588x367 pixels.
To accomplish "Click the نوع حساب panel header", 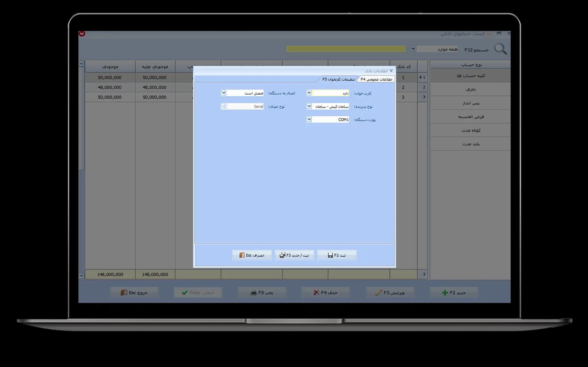I will pos(470,65).
